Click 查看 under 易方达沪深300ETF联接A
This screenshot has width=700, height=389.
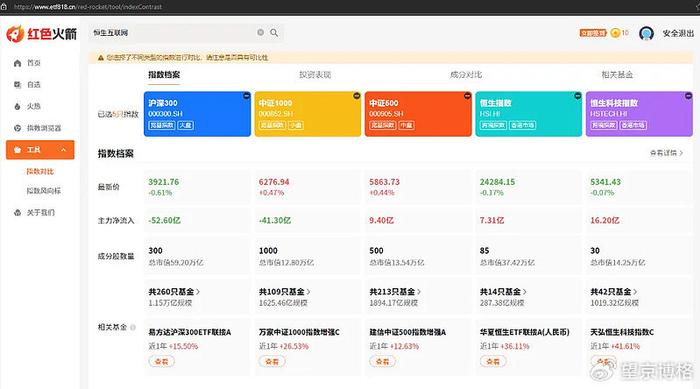[x=162, y=361]
